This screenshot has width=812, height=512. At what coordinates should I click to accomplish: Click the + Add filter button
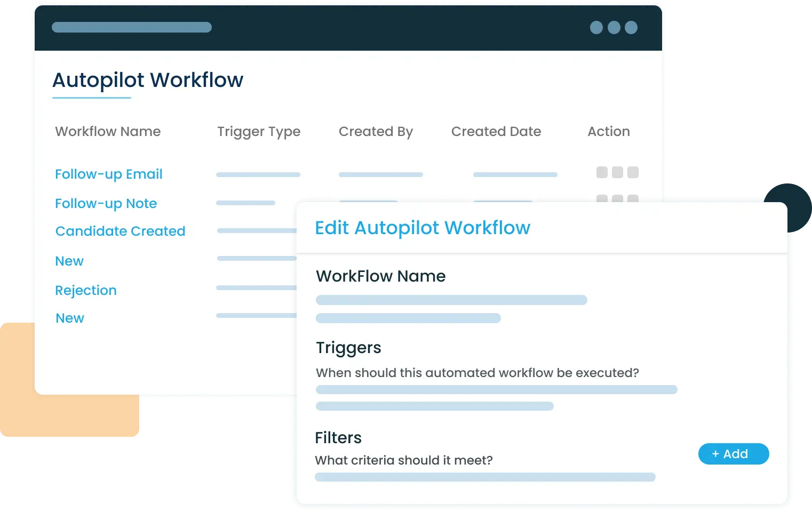(x=734, y=454)
